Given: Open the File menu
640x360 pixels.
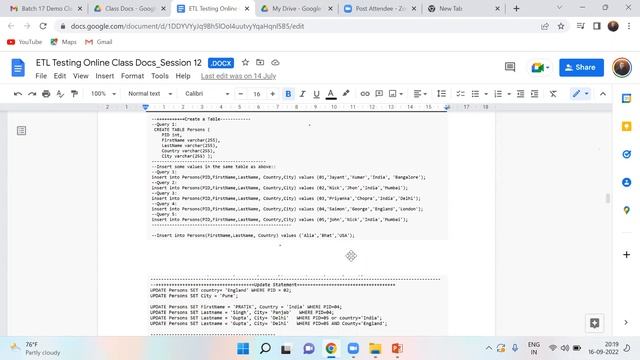Looking at the screenshot, I should pyautogui.click(x=41, y=76).
